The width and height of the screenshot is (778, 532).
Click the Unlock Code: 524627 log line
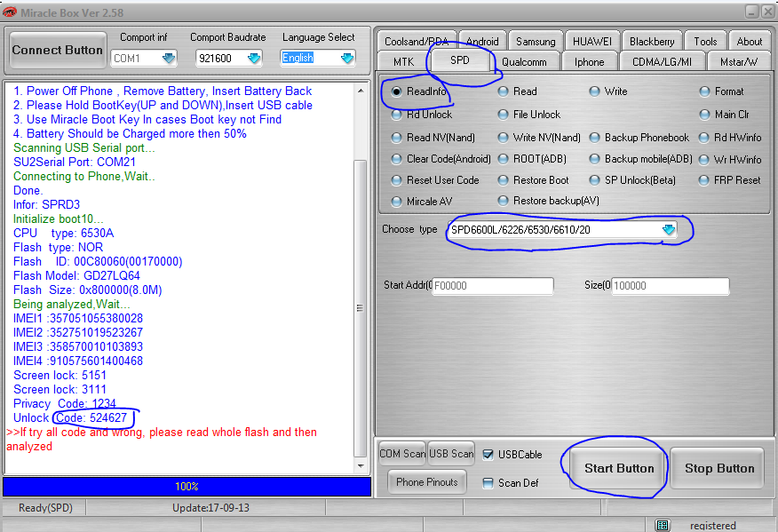point(70,417)
